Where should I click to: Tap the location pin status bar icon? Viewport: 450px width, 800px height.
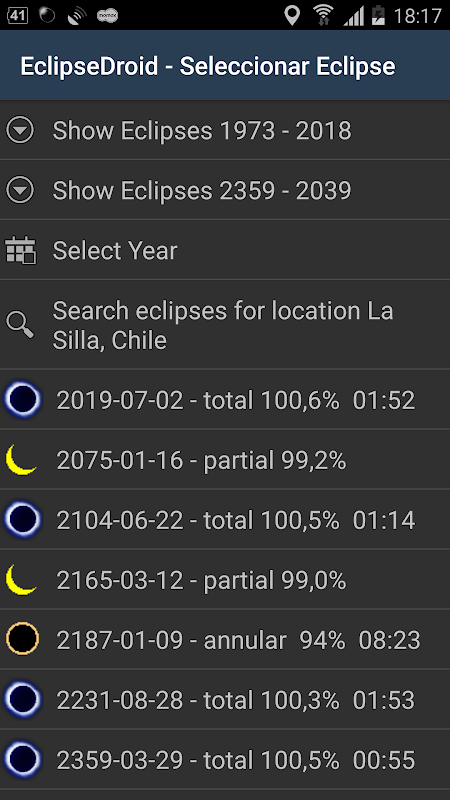292,15
